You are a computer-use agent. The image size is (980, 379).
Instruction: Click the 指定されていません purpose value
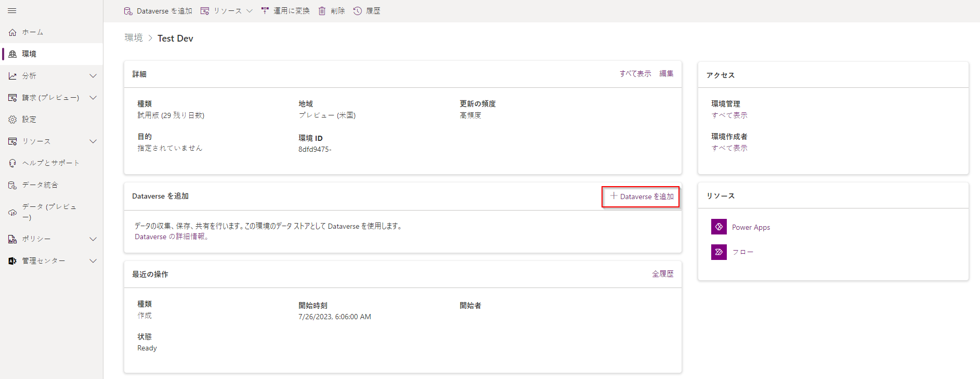[x=170, y=148]
